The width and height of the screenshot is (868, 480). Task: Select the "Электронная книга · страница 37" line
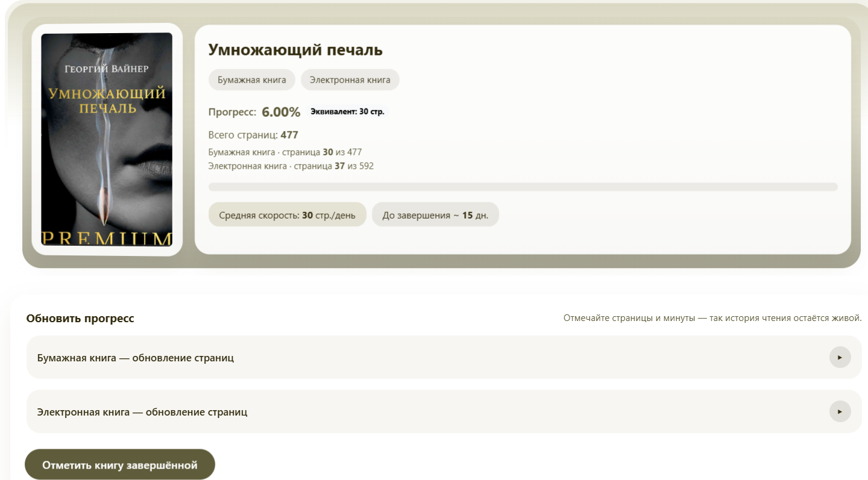pos(291,166)
